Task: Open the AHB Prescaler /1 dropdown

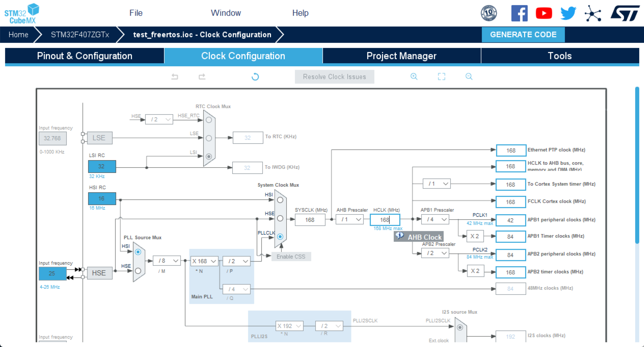Action: coord(350,220)
